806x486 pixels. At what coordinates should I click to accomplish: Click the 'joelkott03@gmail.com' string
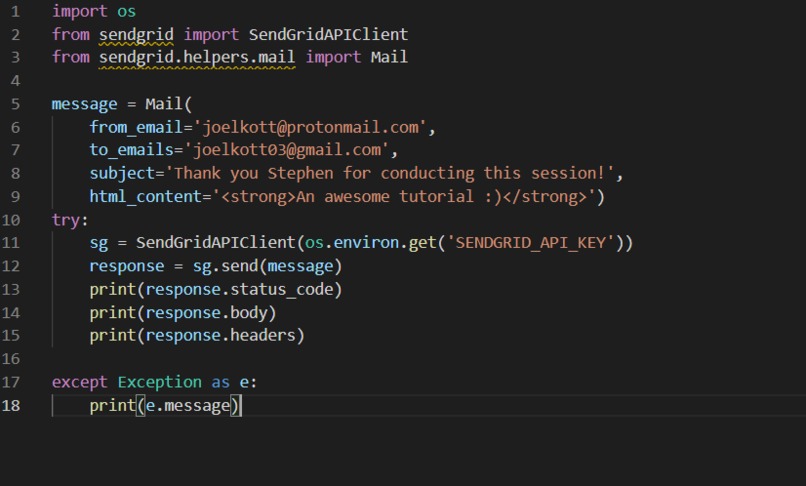click(287, 150)
